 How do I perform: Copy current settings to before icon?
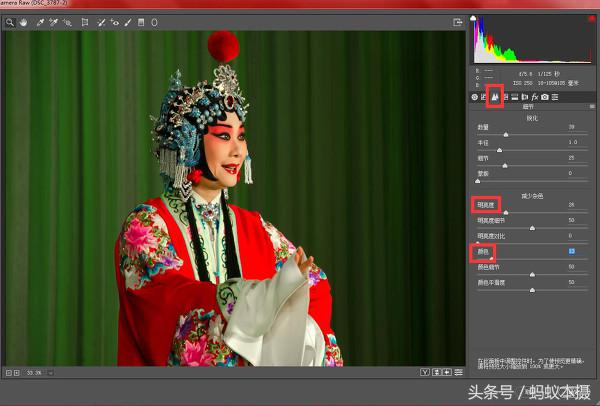coord(447,372)
